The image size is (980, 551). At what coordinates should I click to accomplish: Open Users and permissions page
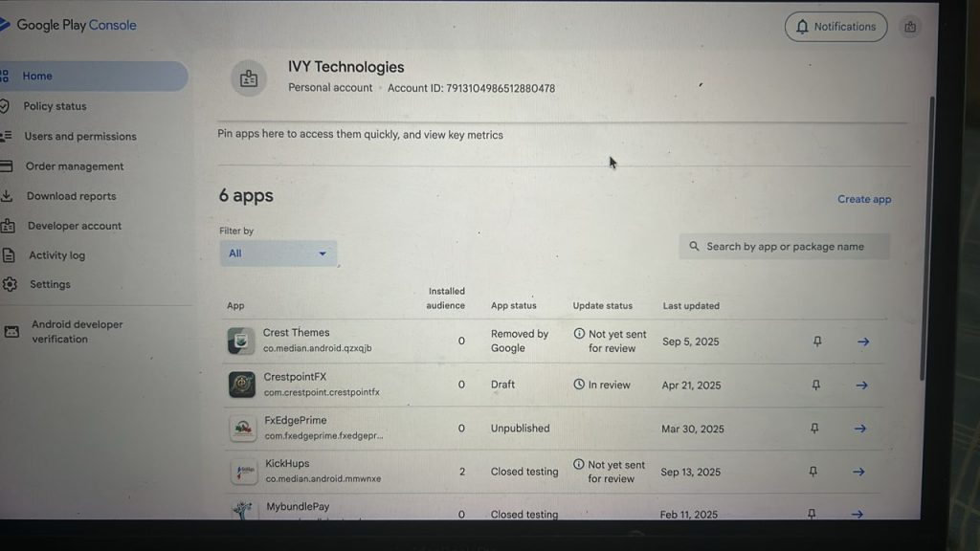80,136
